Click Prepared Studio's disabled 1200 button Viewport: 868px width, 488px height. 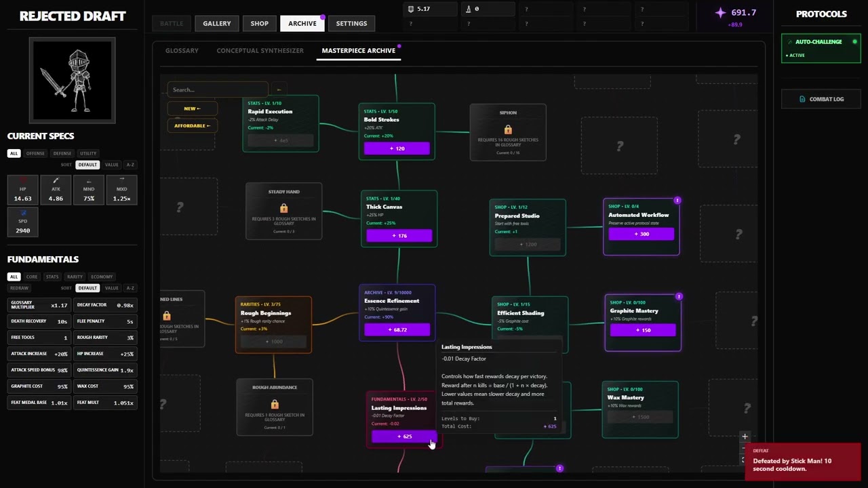coord(528,244)
